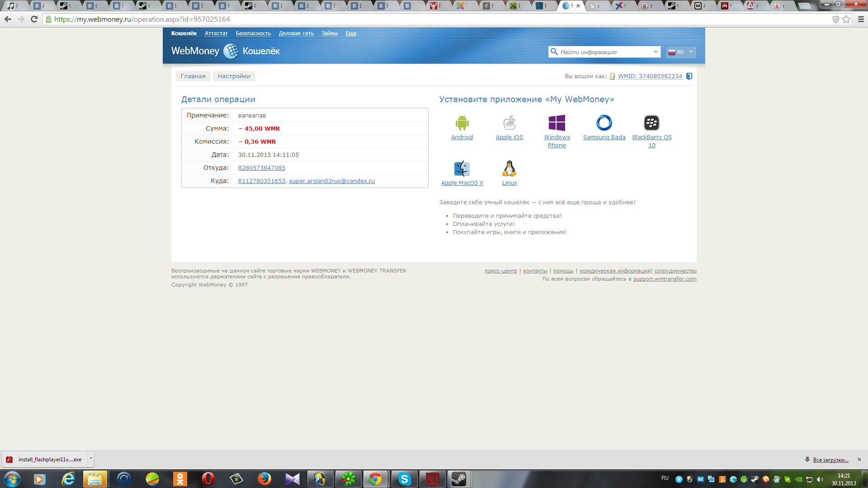Open Skype from the taskbar
Image resolution: width=868 pixels, height=488 pixels.
[x=404, y=479]
